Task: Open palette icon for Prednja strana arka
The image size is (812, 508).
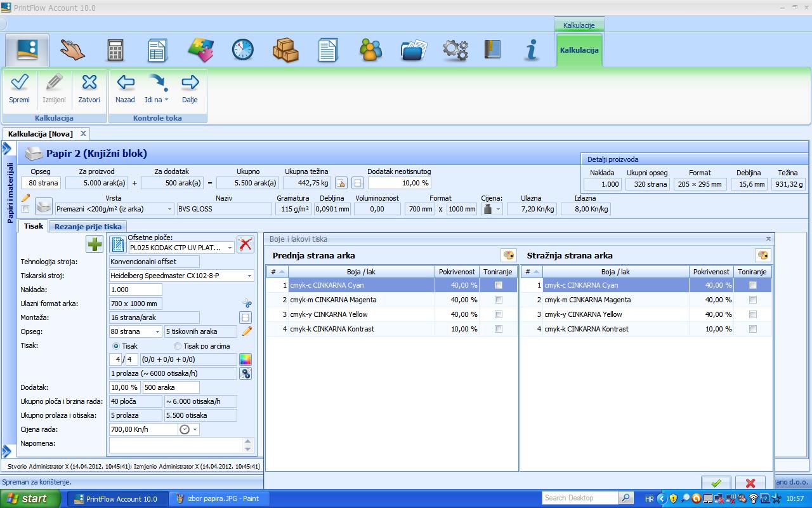Action: 508,255
